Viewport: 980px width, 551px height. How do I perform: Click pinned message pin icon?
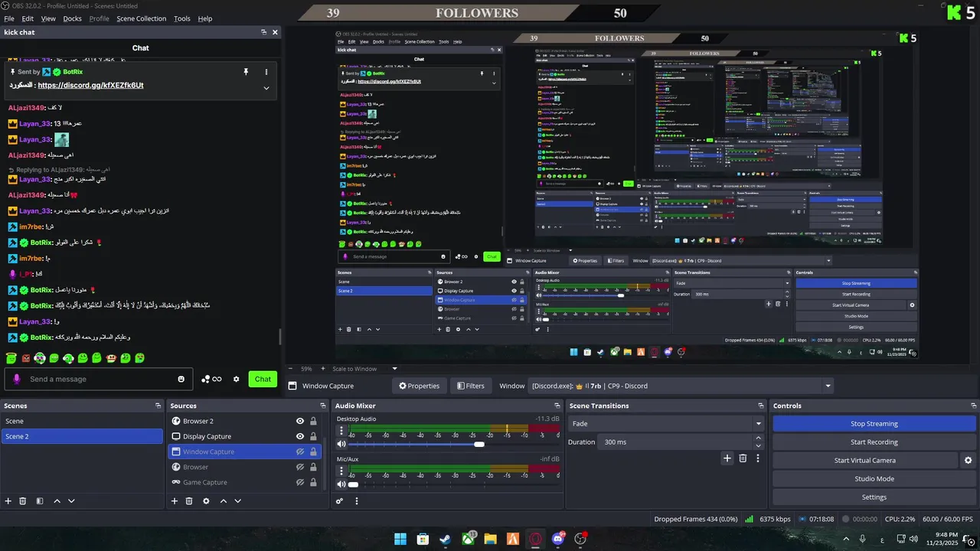[246, 71]
